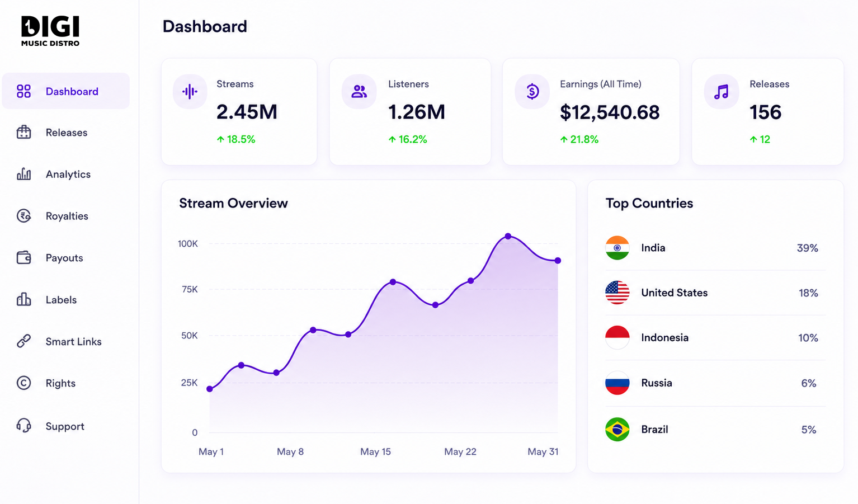Go to Releases in the sidebar
The image size is (858, 504).
(x=66, y=133)
